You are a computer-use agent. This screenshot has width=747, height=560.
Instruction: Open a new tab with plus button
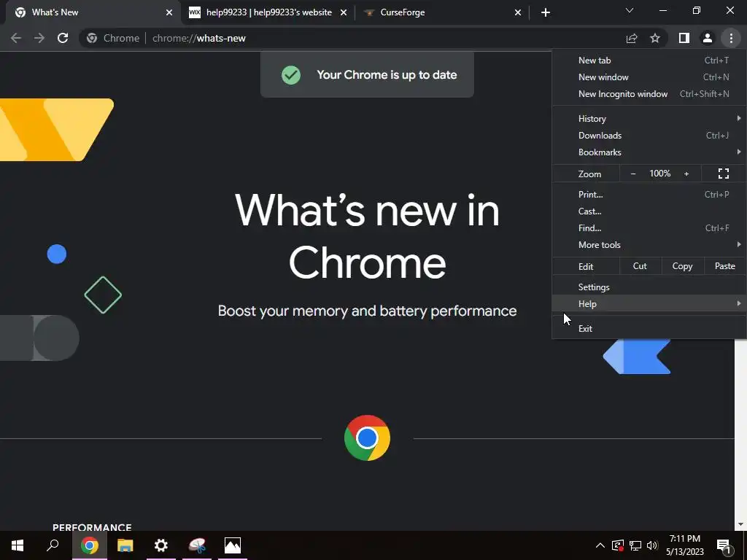click(546, 12)
